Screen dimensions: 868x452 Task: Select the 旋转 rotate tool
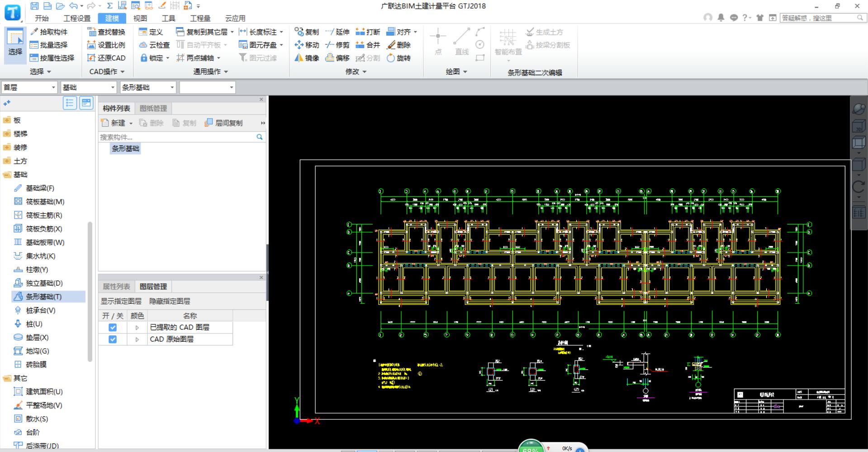398,58
